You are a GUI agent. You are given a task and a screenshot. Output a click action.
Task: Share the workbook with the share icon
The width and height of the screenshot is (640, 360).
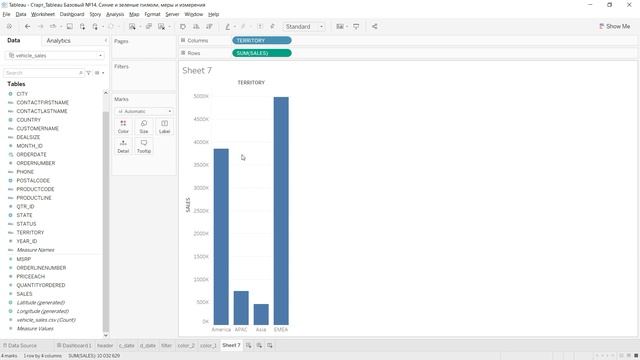point(374,27)
